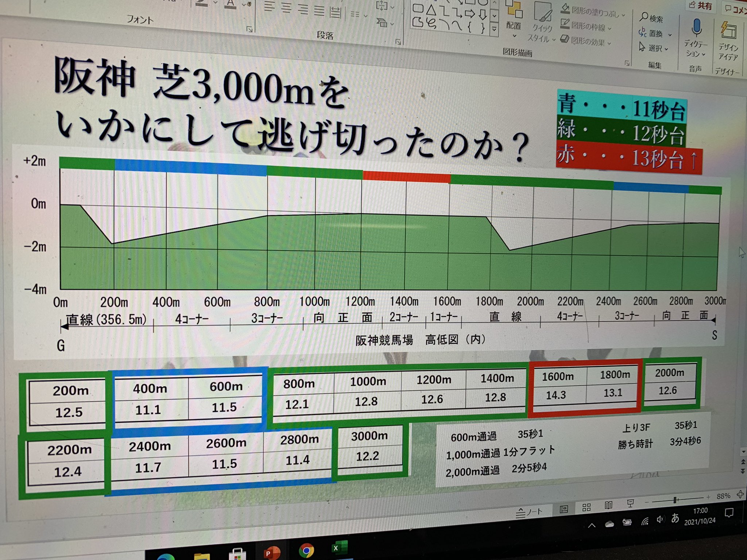Click 図形の効果 (Shape Effects)
The width and height of the screenshot is (747, 560).
(x=585, y=40)
